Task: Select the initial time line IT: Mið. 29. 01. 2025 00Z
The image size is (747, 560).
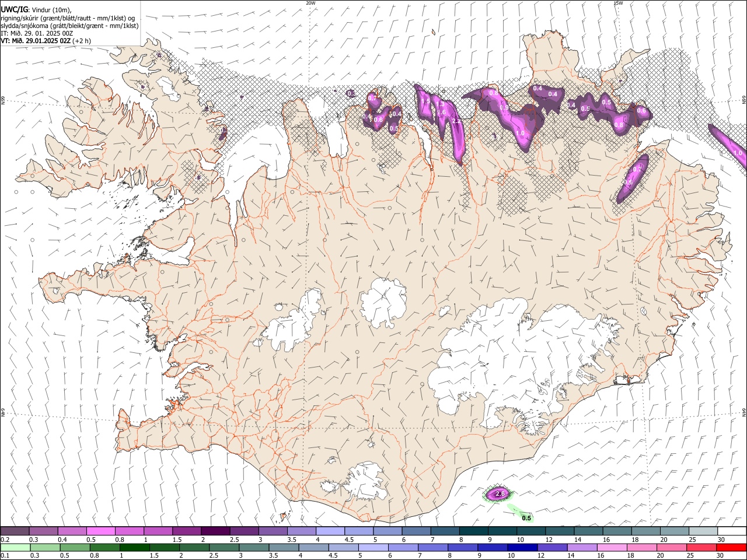Action: (37, 33)
